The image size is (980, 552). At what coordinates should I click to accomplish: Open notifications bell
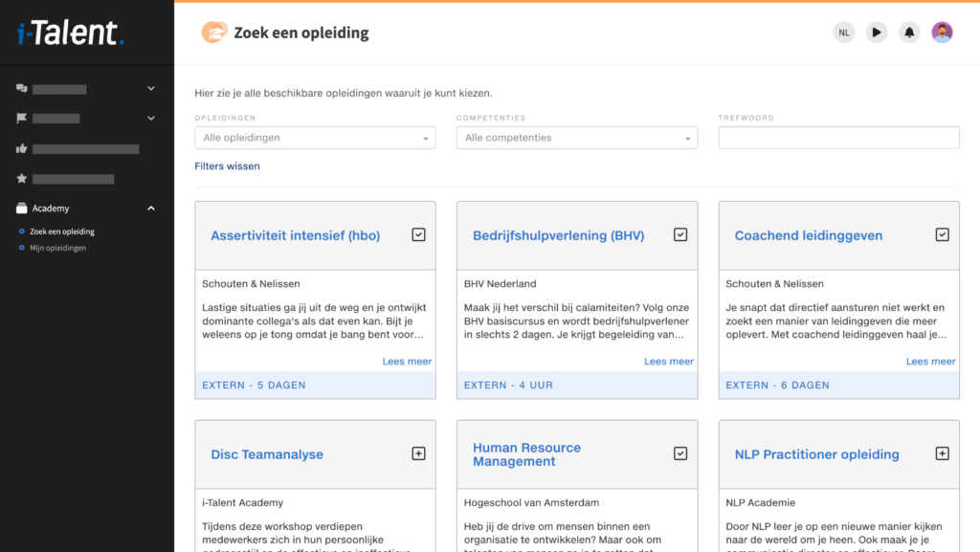909,33
